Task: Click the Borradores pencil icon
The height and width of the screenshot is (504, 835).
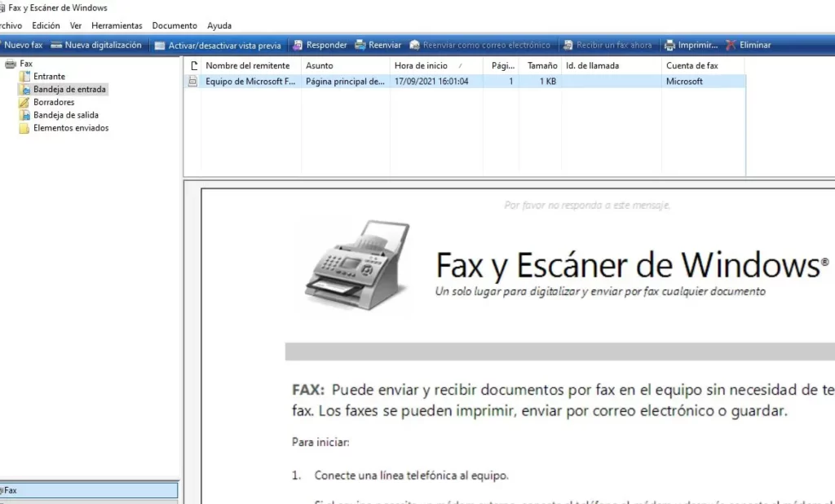Action: 24,102
